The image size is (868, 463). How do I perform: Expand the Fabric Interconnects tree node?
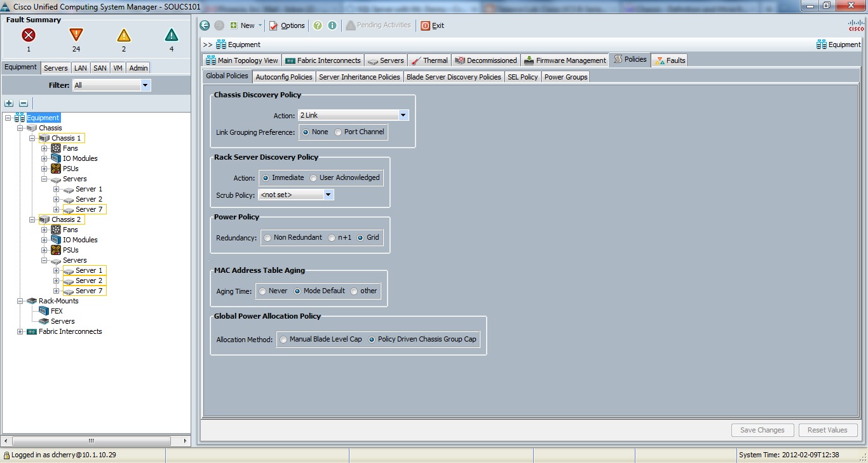20,331
